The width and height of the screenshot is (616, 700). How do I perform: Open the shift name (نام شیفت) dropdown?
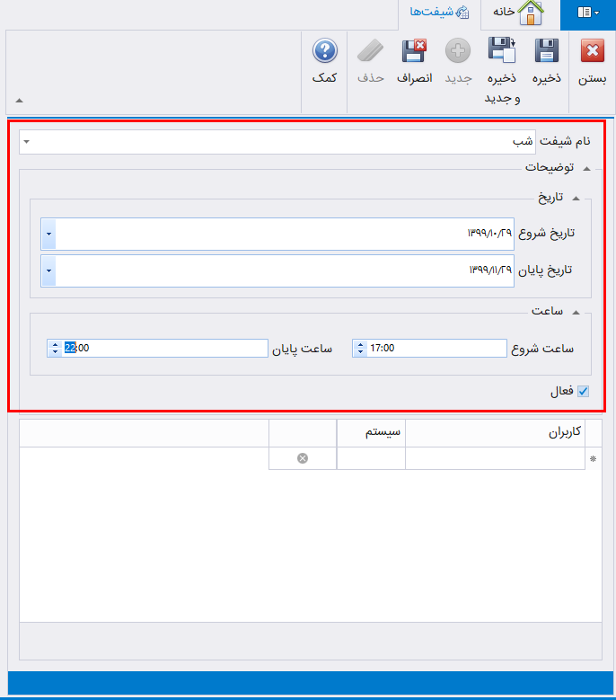pos(26,142)
